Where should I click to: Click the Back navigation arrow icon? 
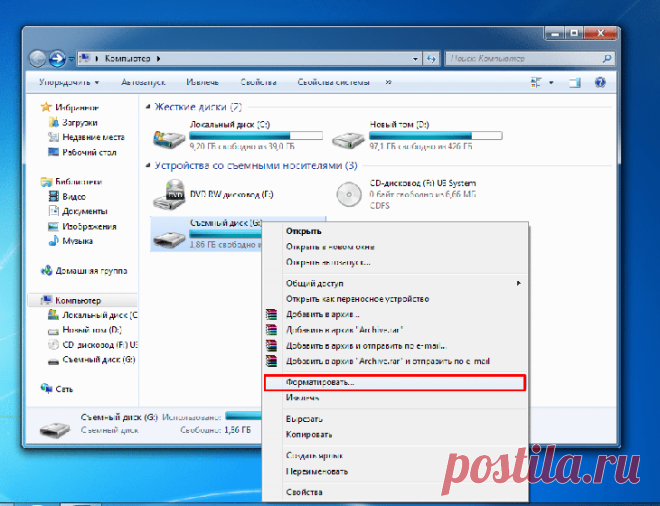tap(37, 59)
